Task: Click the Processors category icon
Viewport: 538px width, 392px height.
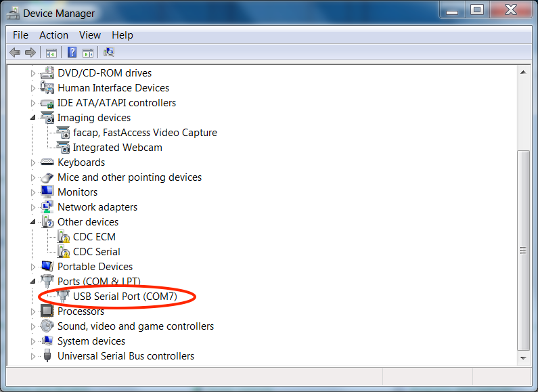Action: click(x=47, y=311)
